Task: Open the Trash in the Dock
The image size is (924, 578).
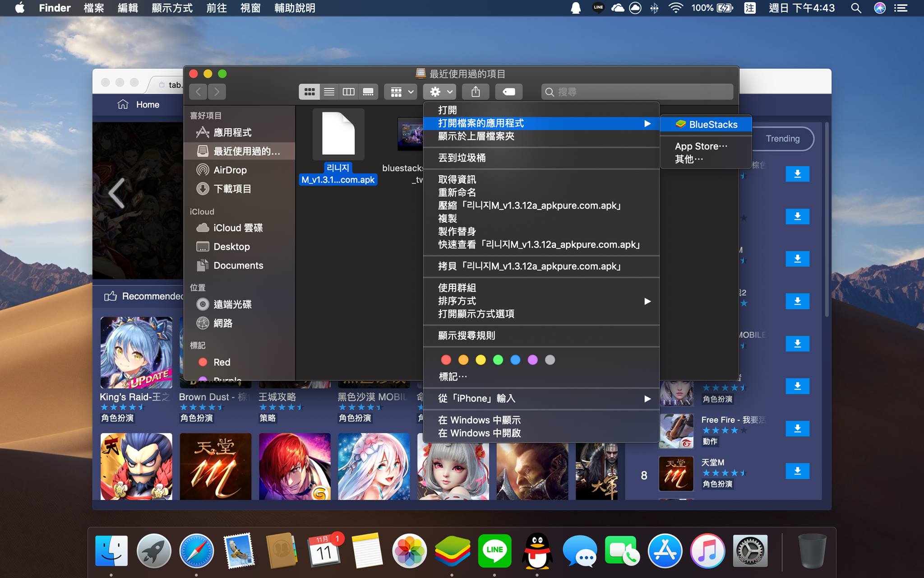Action: coord(812,551)
